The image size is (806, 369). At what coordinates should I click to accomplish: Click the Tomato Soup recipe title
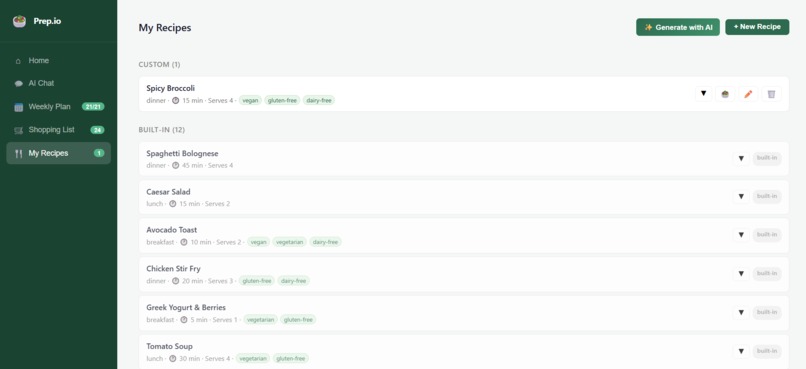coord(170,346)
